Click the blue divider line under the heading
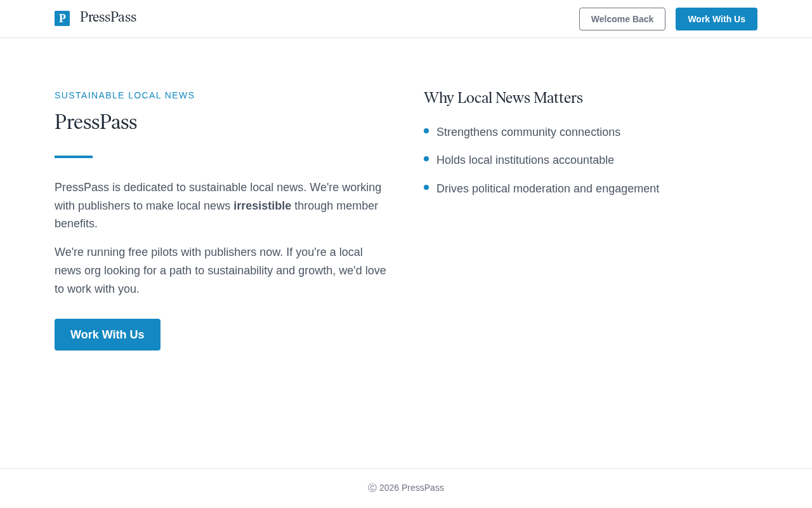The width and height of the screenshot is (812, 508). coord(74,157)
